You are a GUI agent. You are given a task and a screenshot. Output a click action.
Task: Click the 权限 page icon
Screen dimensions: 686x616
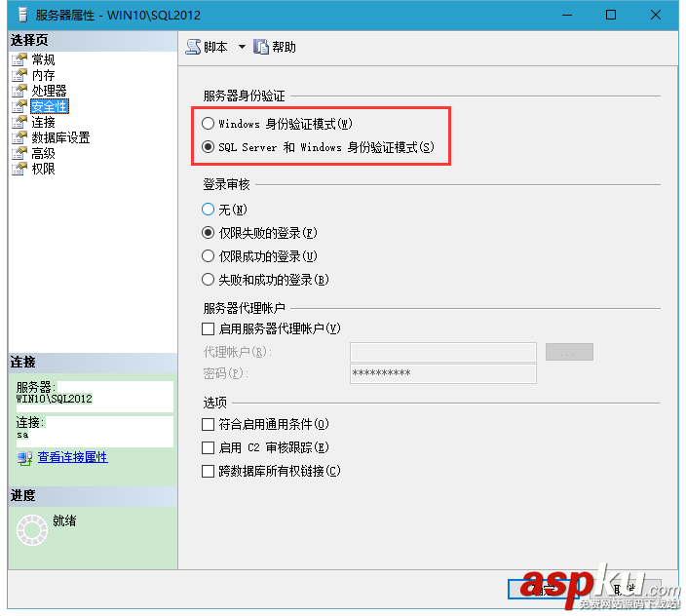coord(19,169)
